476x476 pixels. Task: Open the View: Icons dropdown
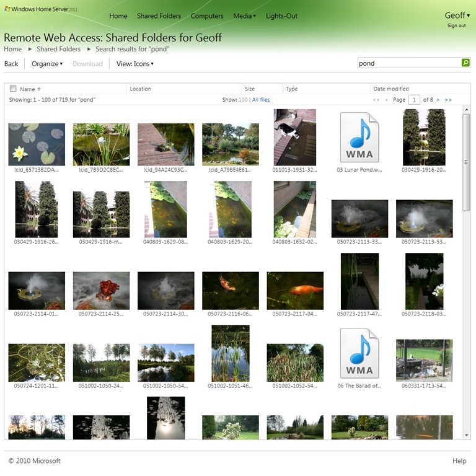click(134, 64)
